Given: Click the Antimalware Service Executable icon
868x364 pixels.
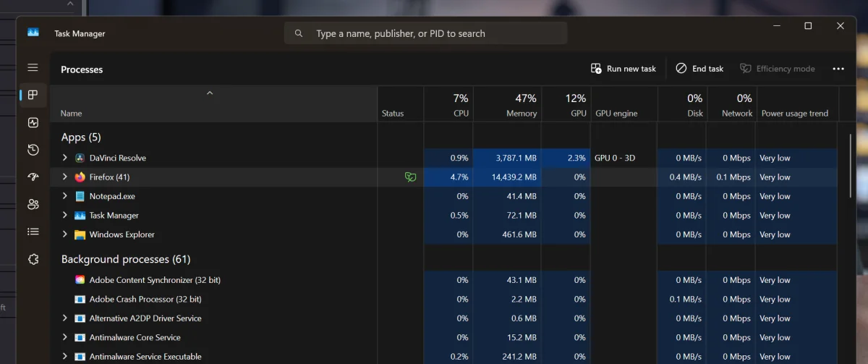Looking at the screenshot, I should click(x=80, y=356).
